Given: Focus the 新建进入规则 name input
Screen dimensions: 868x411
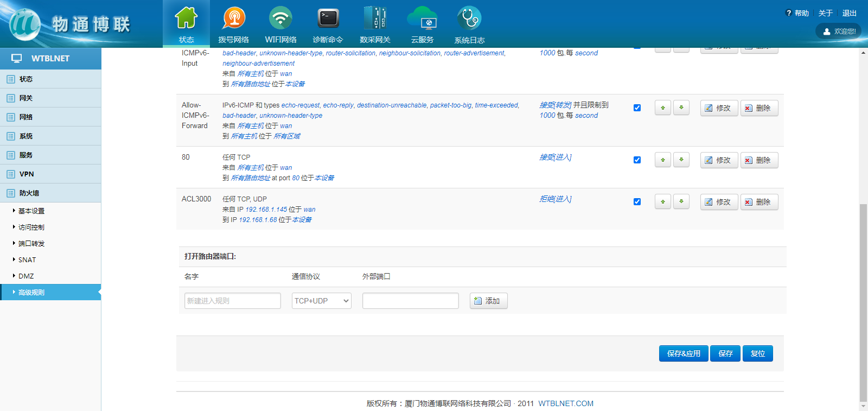Looking at the screenshot, I should click(x=233, y=301).
